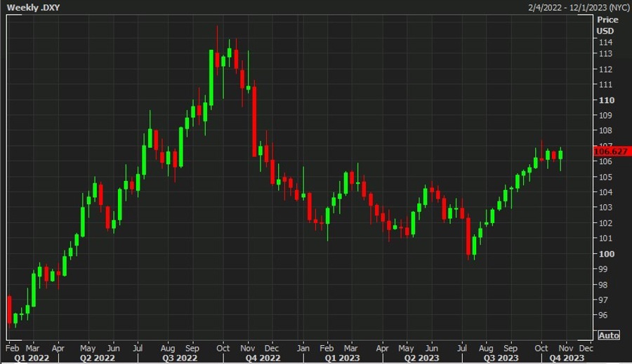Select the Q4 2022 quarter label

point(263,358)
